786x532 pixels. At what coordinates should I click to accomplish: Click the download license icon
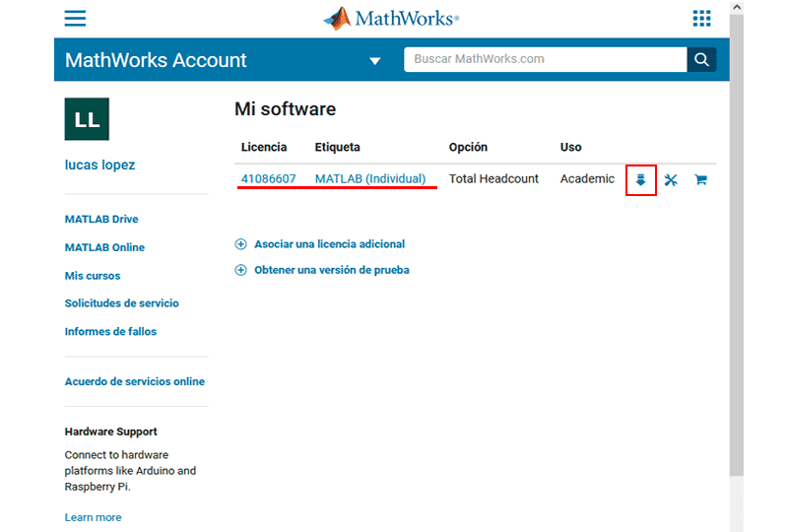tap(640, 180)
